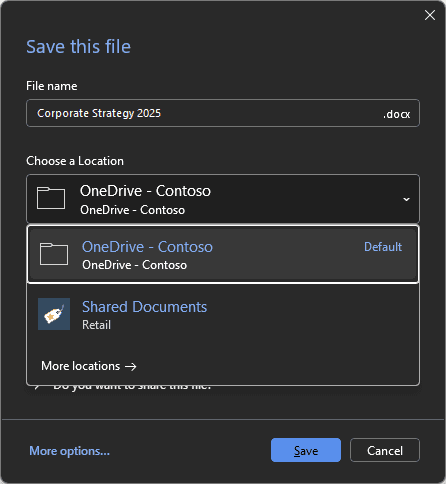Click the Retail price tag site icon
The width and height of the screenshot is (446, 484).
[x=54, y=314]
